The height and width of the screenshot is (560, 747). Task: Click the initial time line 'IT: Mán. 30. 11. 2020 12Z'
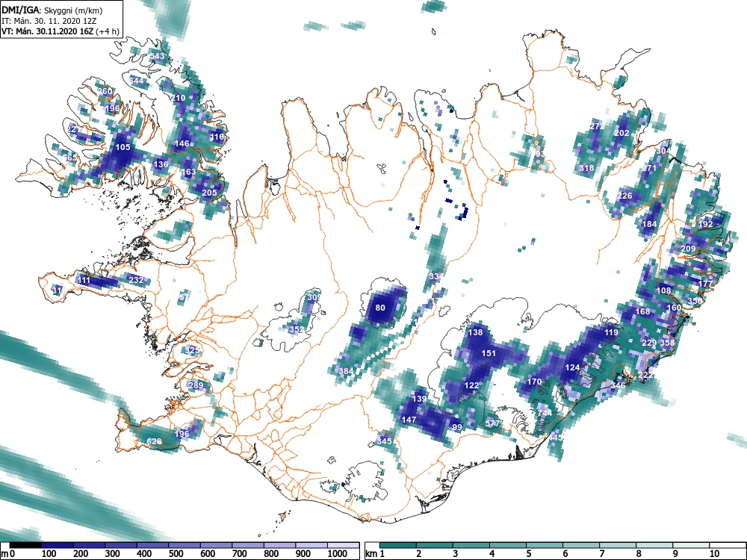tap(49, 21)
